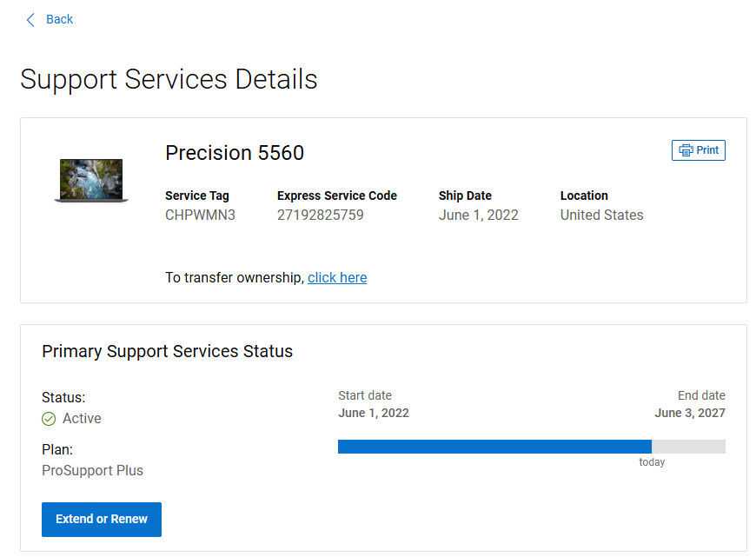Click the ProSupport Plus plan text
The height and width of the screenshot is (557, 756).
click(x=93, y=470)
